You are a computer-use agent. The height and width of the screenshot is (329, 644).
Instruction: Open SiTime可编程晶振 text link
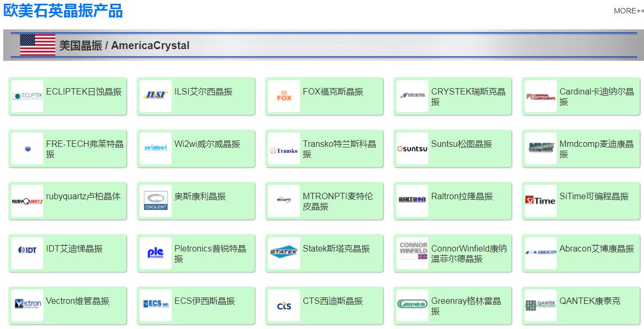pyautogui.click(x=594, y=197)
